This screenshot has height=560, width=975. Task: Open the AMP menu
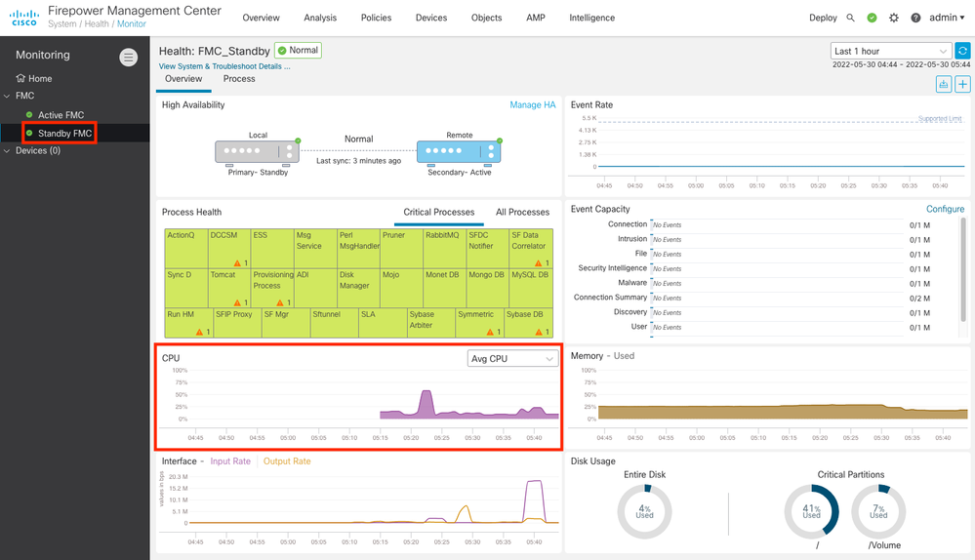click(x=536, y=18)
